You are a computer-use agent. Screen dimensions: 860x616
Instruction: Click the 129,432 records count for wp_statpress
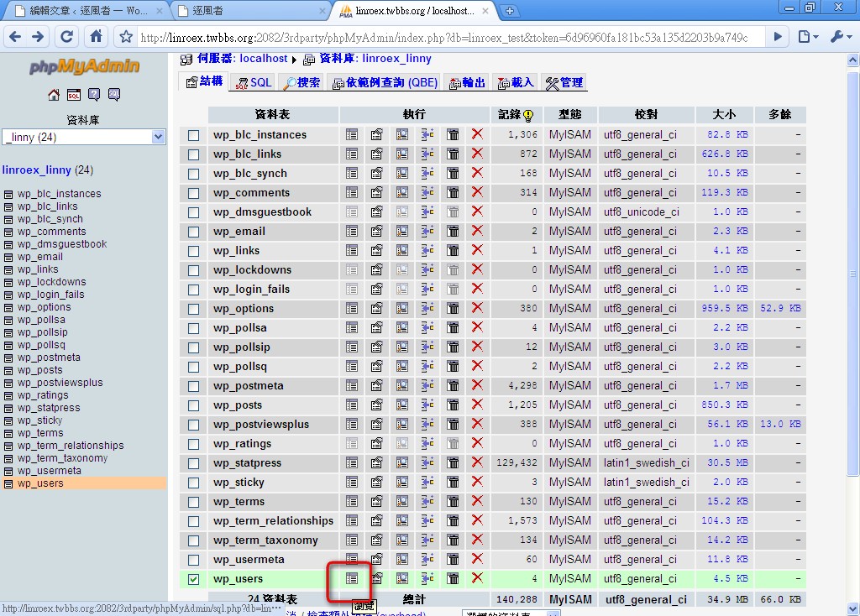(517, 462)
